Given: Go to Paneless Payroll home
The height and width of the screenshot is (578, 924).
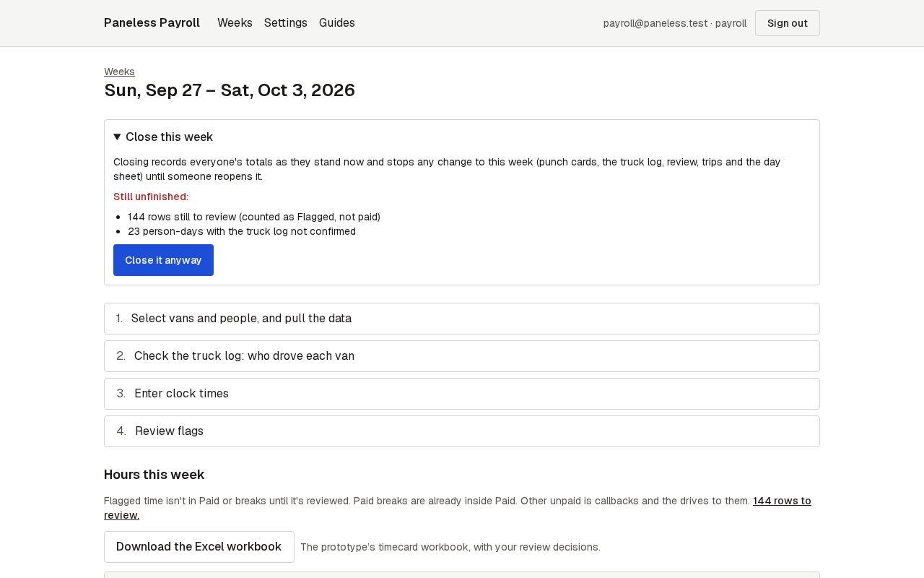Looking at the screenshot, I should coord(152,23).
